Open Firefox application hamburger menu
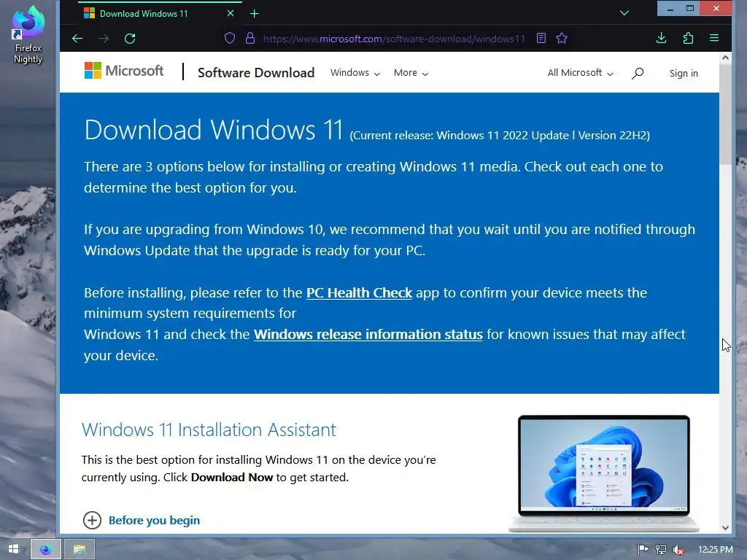The height and width of the screenshot is (560, 747). [x=714, y=38]
